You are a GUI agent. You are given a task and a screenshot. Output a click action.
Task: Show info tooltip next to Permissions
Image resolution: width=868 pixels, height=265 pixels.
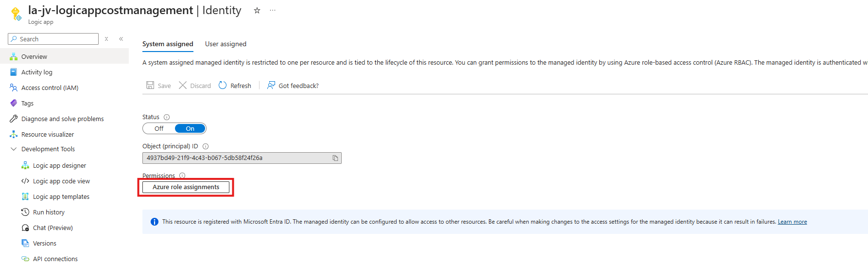coord(182,176)
